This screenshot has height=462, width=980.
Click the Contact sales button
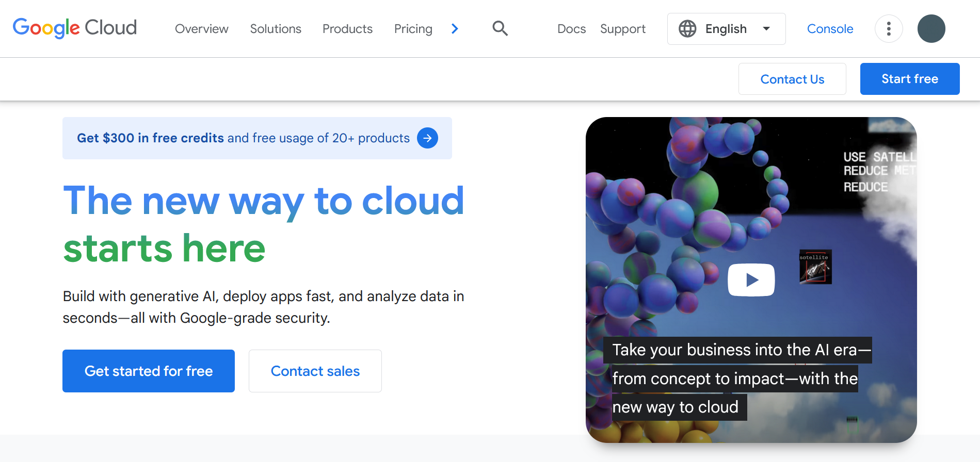pos(315,371)
